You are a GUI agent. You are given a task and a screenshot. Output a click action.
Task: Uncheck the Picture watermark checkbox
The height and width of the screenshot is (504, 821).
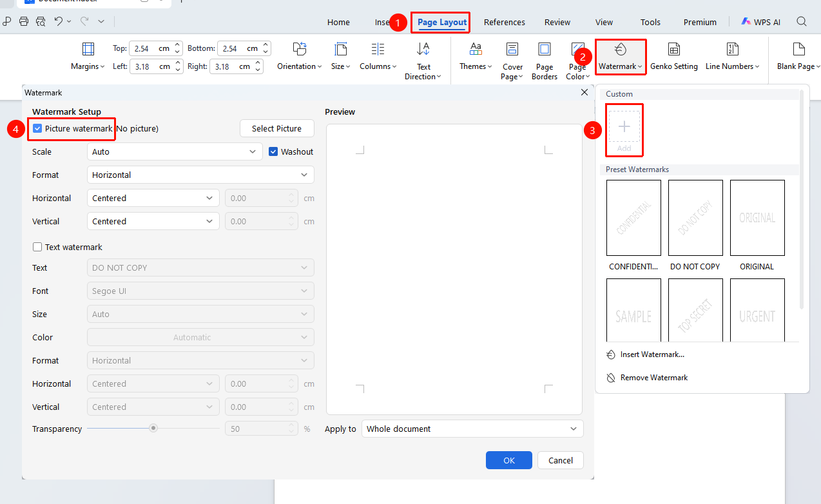coord(37,129)
